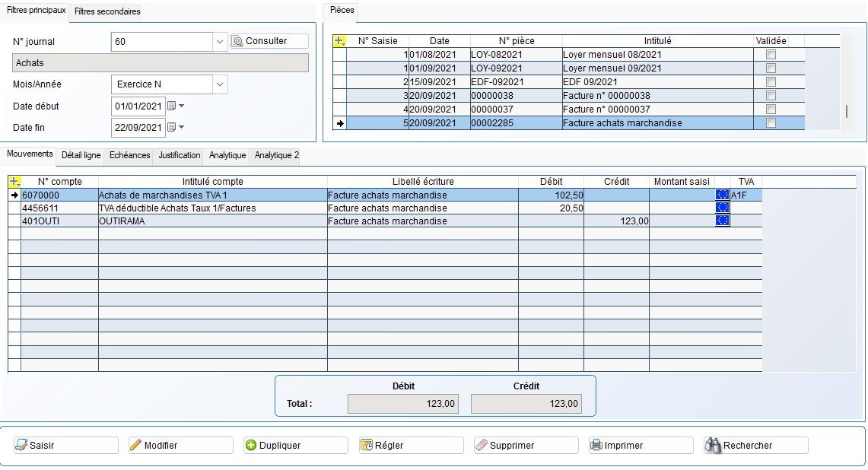Image resolution: width=868 pixels, height=470 pixels.
Task: Check Validée for Facture n° 00000037
Action: pyautogui.click(x=771, y=110)
